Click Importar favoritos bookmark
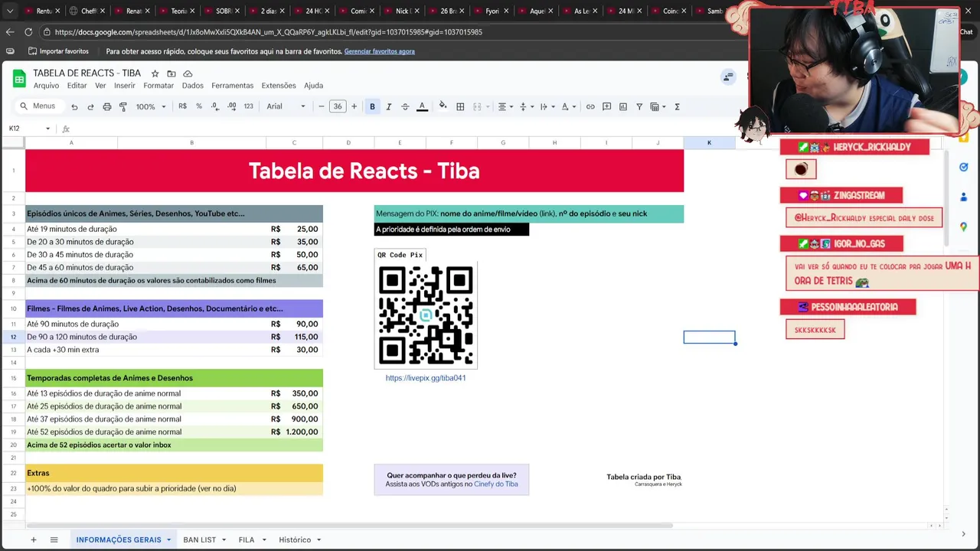The image size is (980, 551). [58, 51]
